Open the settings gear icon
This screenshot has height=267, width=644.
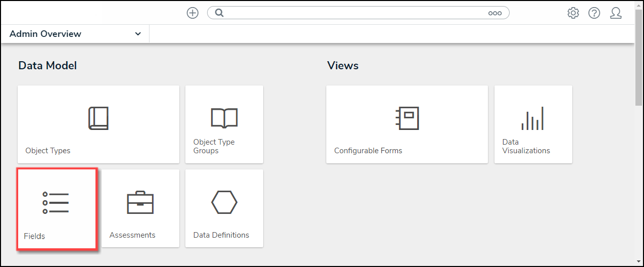tap(573, 13)
